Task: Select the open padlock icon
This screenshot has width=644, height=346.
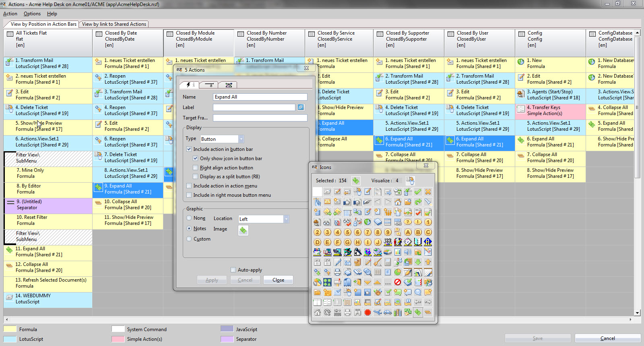Action: tap(328, 262)
